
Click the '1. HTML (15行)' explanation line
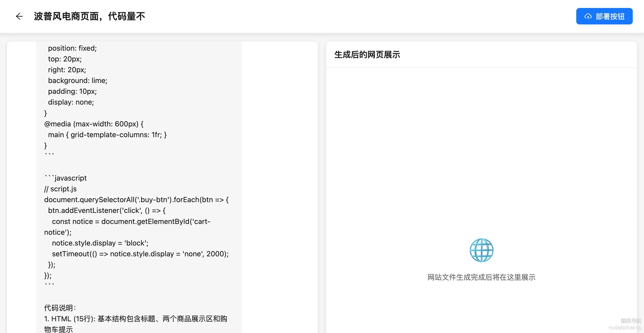pos(136,319)
